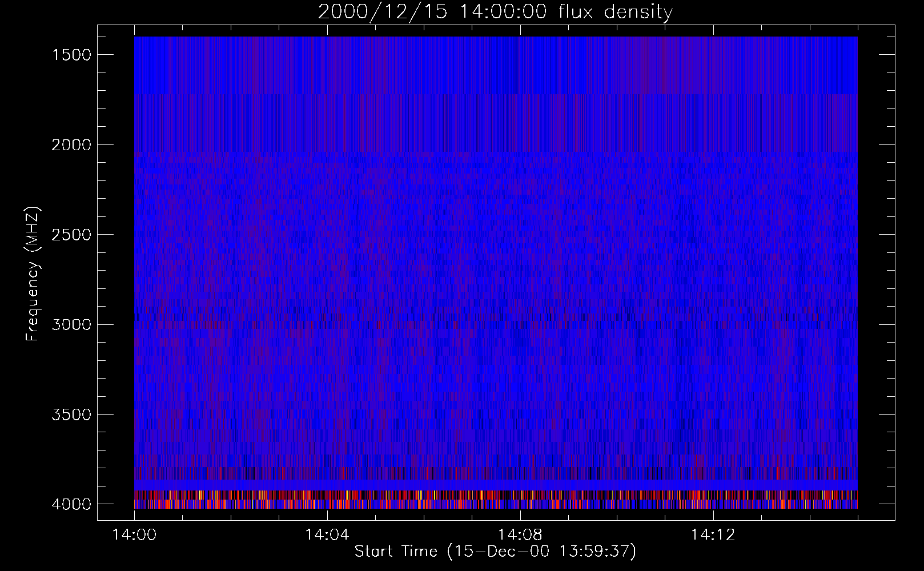
Task: Click the plot title '2000/12/15 14:00:00 flux density'
Action: pos(495,13)
